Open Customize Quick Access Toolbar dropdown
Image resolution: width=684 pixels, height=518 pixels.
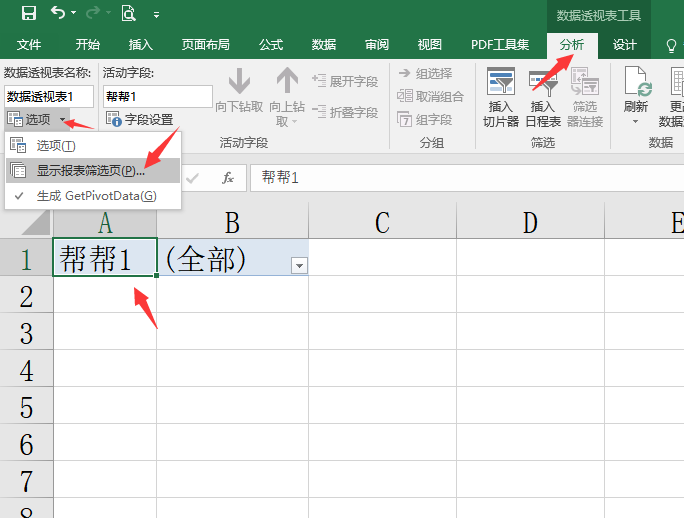pos(156,15)
